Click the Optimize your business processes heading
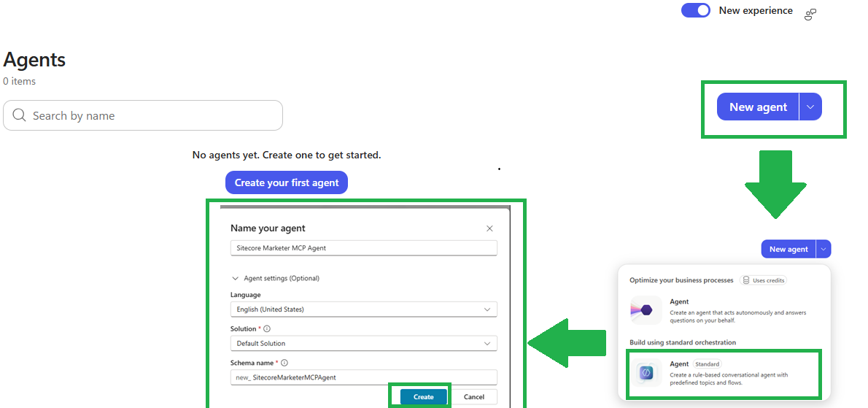Screen dimensions: 868x408 tap(681, 280)
